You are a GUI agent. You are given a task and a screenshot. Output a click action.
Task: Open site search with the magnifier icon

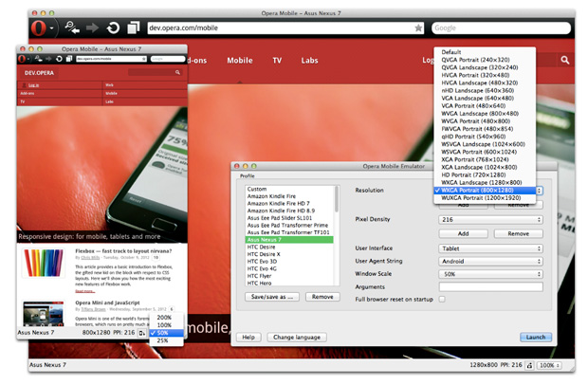564,60
